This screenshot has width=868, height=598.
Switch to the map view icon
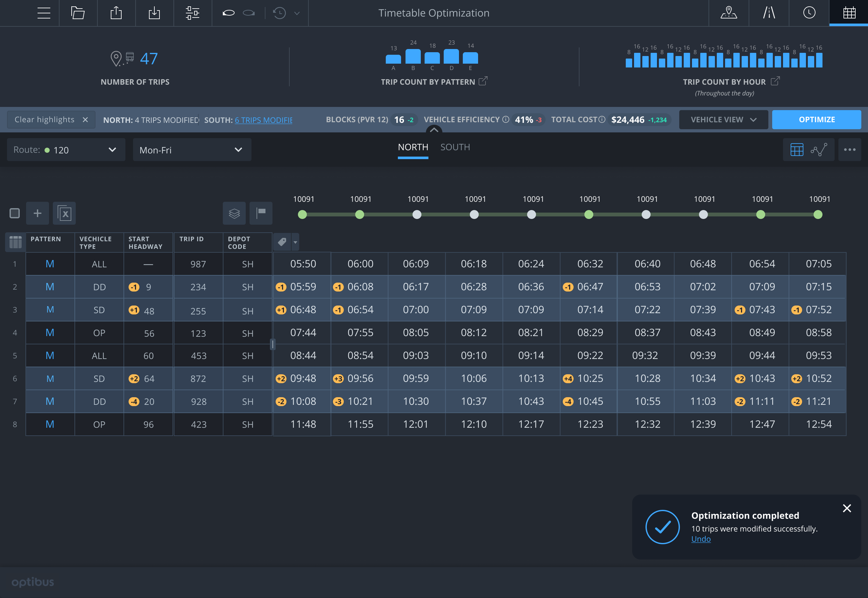coord(728,13)
